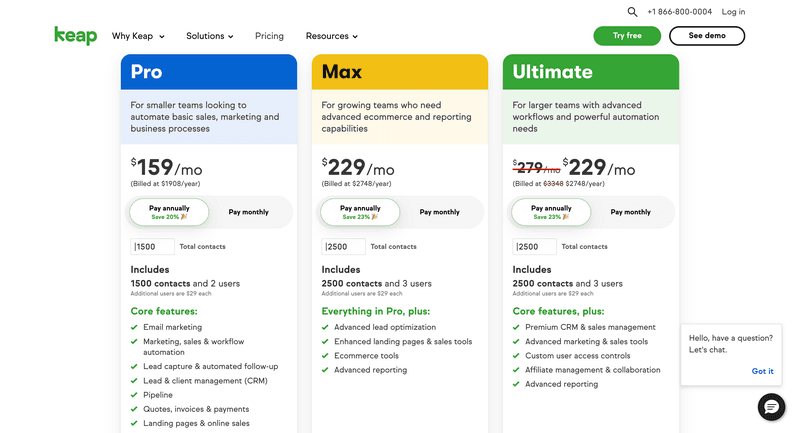Select Pay annually on Ultimate plan
This screenshot has width=800, height=433.
[x=551, y=212]
